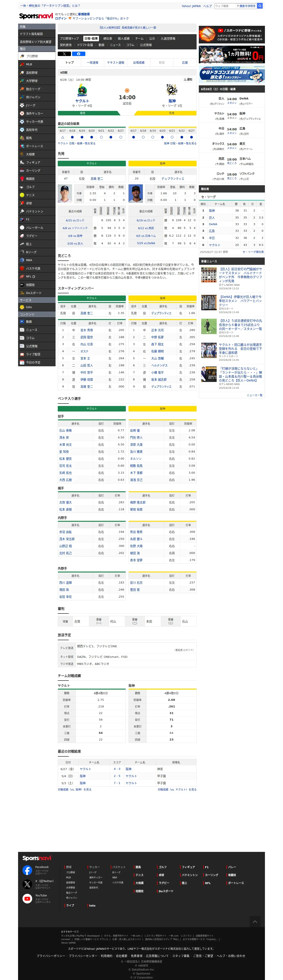Switch to the 一球速報 tab
The width and height of the screenshot is (283, 980).
click(x=92, y=62)
